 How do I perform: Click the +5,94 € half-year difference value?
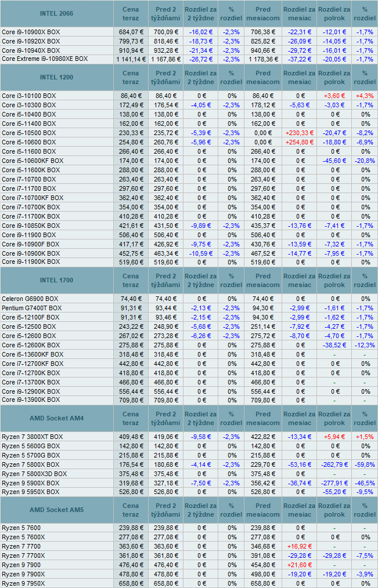click(x=334, y=437)
